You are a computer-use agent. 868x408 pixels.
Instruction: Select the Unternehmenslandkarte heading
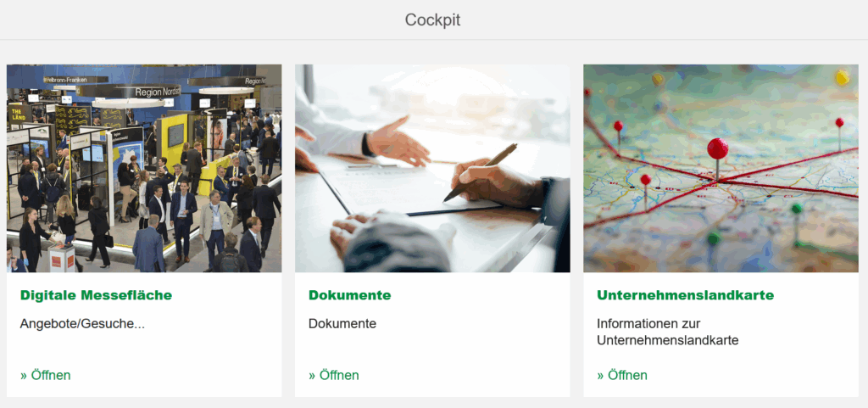click(x=685, y=295)
